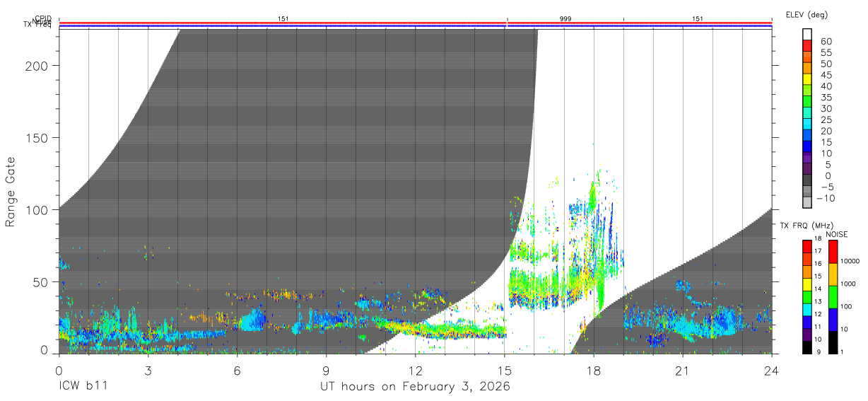Click the red segment of the ELEV color bar
The width and height of the screenshot is (868, 401).
[x=808, y=47]
